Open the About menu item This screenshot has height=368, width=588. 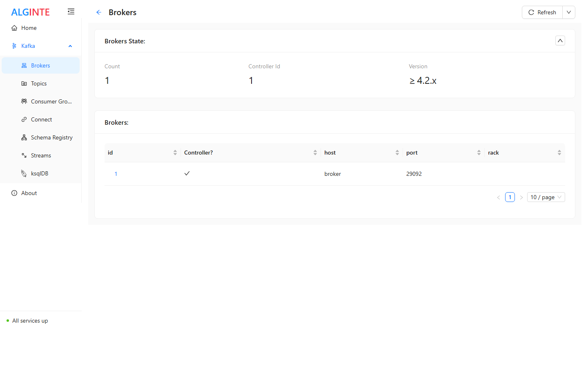[x=41, y=193]
